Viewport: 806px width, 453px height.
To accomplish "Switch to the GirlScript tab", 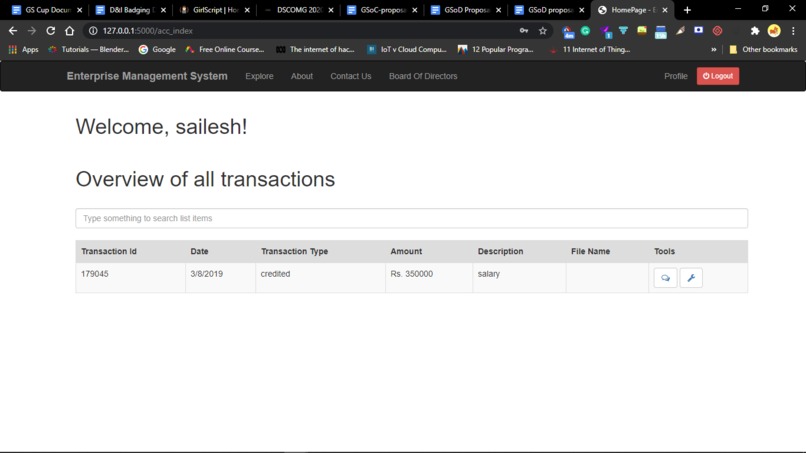I will point(213,10).
